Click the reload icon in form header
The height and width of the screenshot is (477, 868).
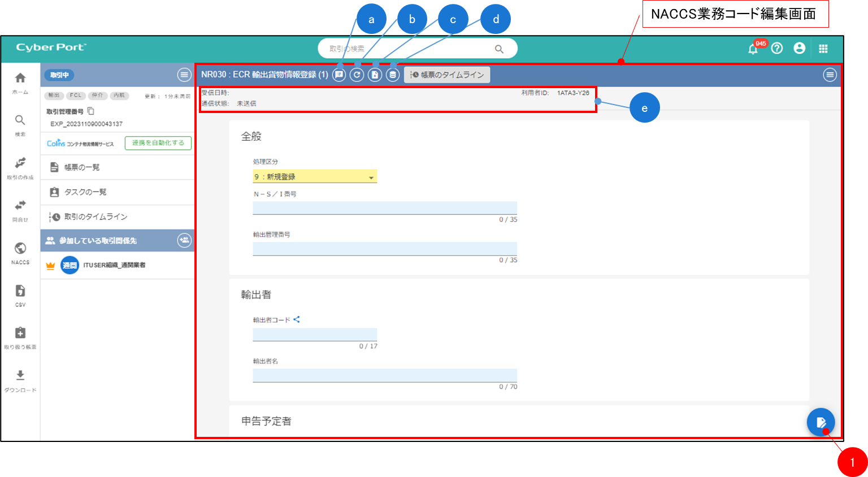(x=357, y=75)
